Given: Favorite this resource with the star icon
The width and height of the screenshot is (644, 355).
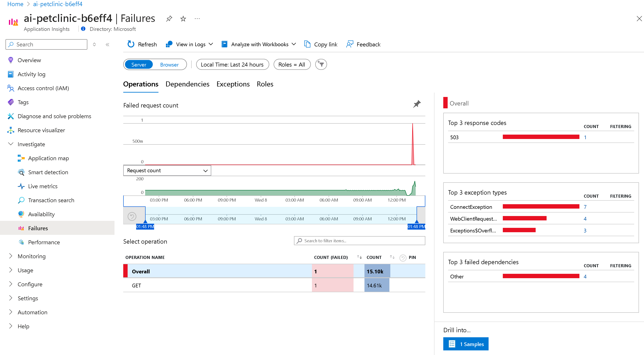Looking at the screenshot, I should (183, 19).
